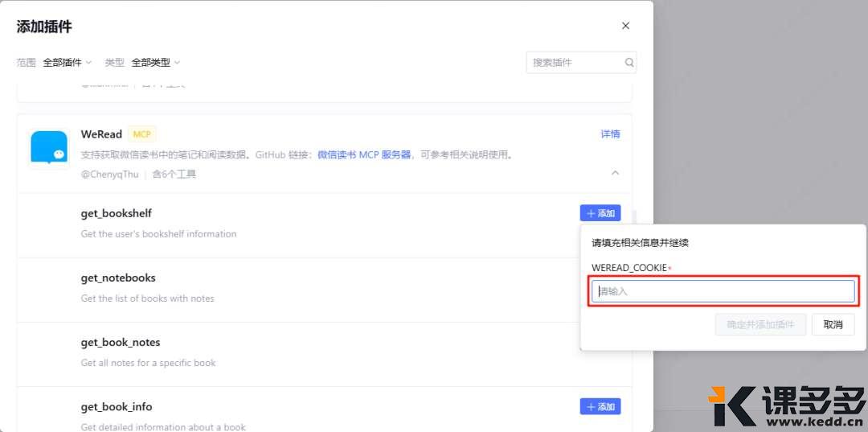Select the get_book_notes tool name
868x432 pixels.
120,342
